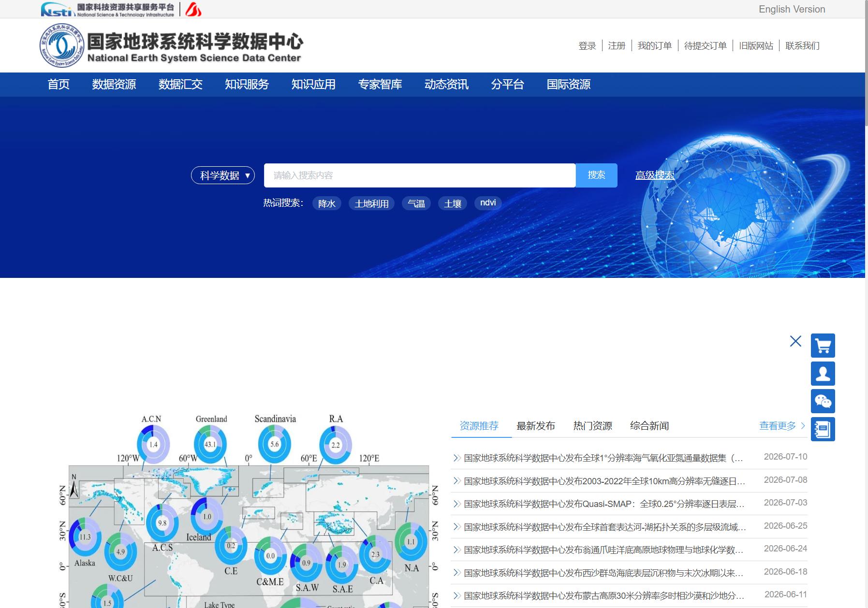Open the 国际资源 menu
The height and width of the screenshot is (608, 868).
(x=569, y=85)
